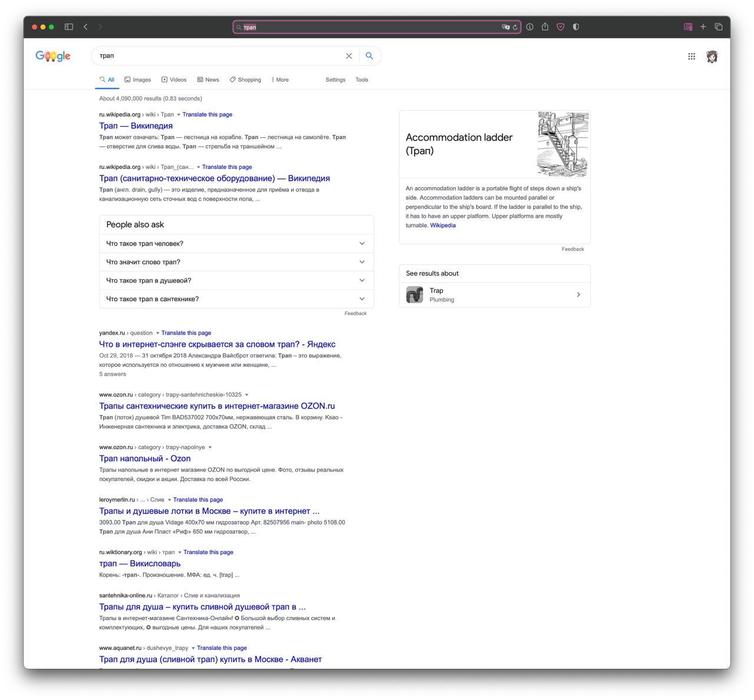The height and width of the screenshot is (700, 754).
Task: Click into the Google search field
Action: click(x=221, y=56)
